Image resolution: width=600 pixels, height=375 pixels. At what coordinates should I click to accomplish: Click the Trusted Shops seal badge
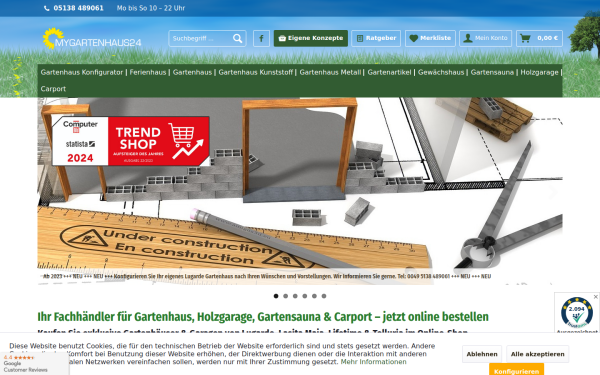point(577,313)
